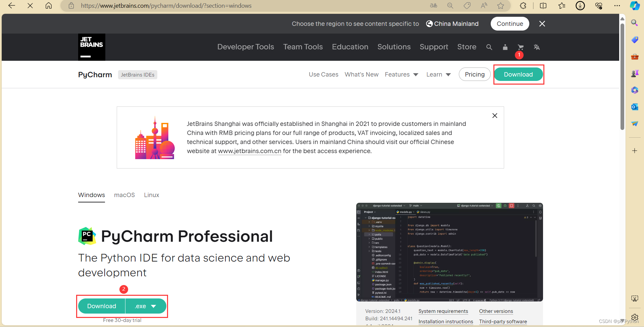Screen dimensions: 644x327
Task: Click PyCharm product title
Action: point(95,75)
